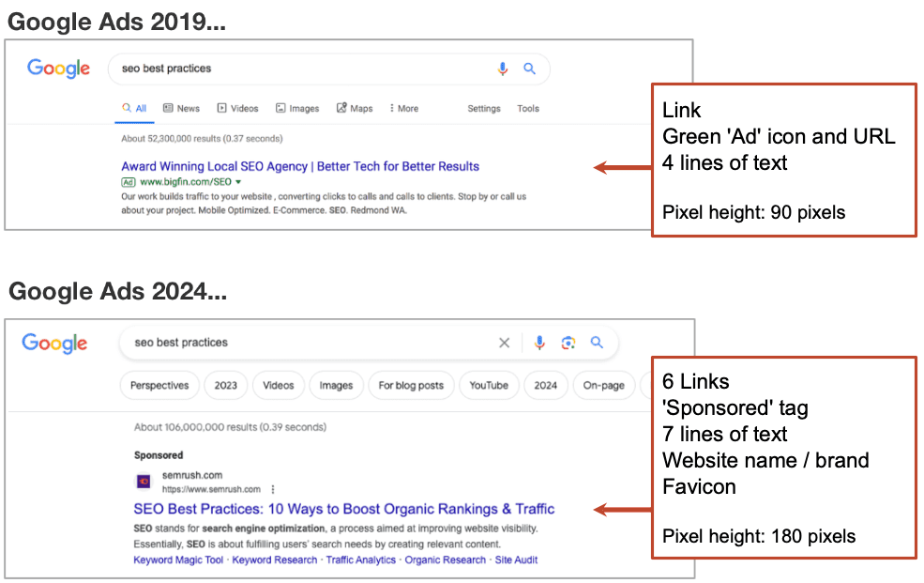The image size is (924, 583).
Task: Click Website name / brand annotation text
Action: (x=765, y=460)
